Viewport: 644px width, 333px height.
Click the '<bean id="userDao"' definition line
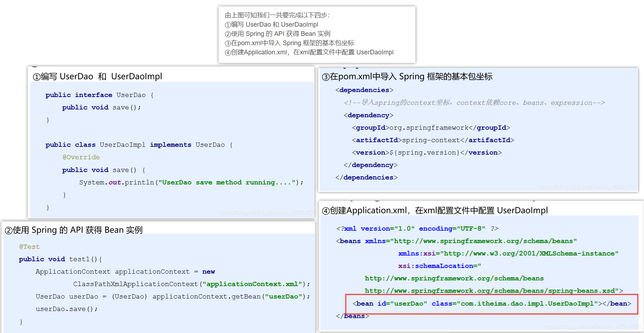pyautogui.click(x=492, y=304)
